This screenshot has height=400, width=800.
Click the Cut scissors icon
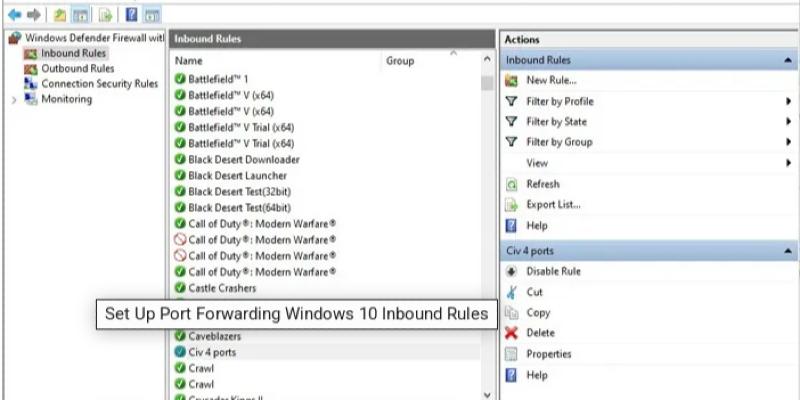511,292
